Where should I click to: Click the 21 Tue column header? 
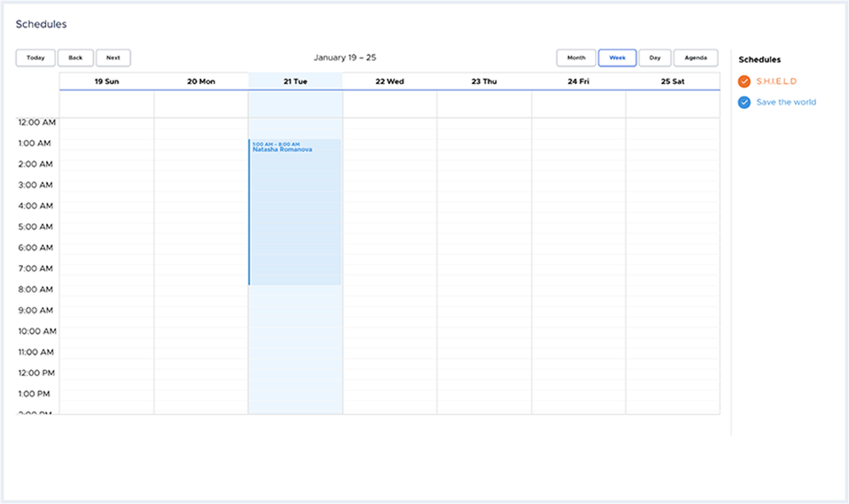(295, 81)
